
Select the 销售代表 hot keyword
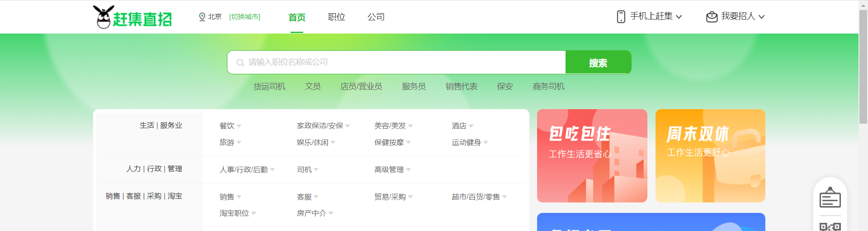[461, 87]
